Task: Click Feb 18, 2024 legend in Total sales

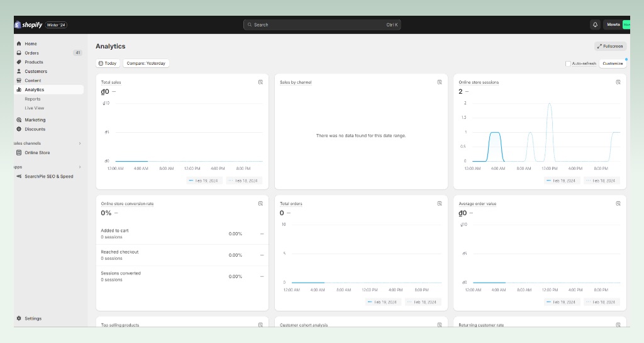Action: coord(243,181)
